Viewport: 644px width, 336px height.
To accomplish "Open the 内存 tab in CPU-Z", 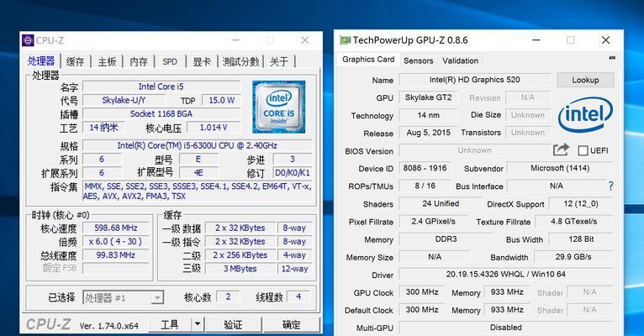I will pos(139,61).
